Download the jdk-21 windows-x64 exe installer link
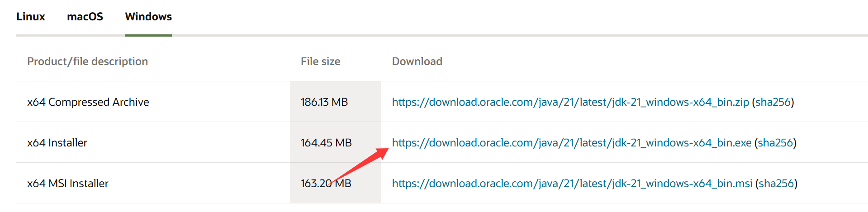 click(571, 143)
